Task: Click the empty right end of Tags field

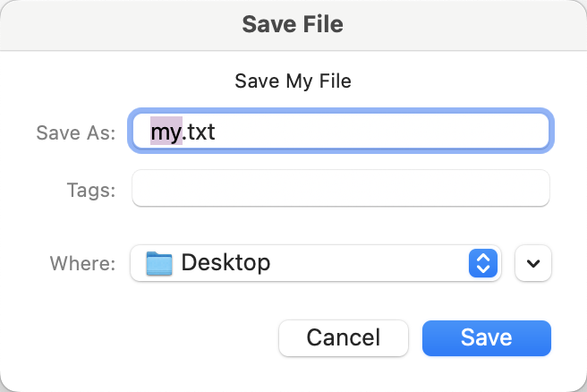Action: point(510,189)
